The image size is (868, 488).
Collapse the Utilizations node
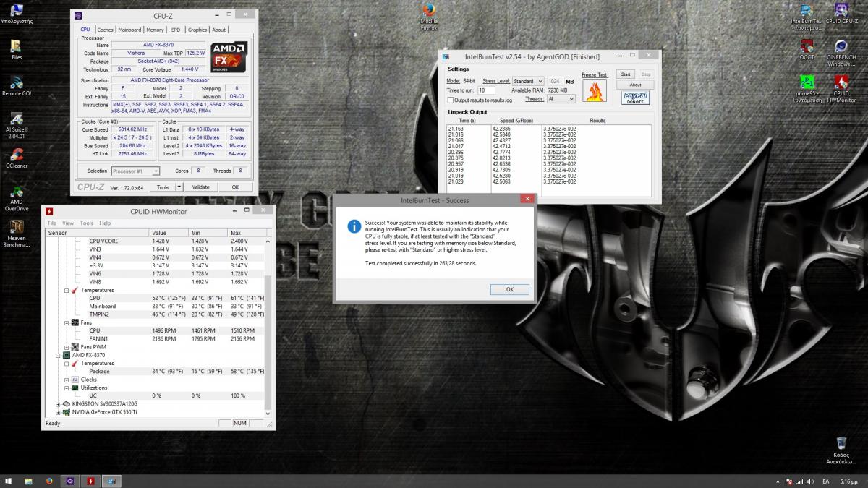(67, 388)
